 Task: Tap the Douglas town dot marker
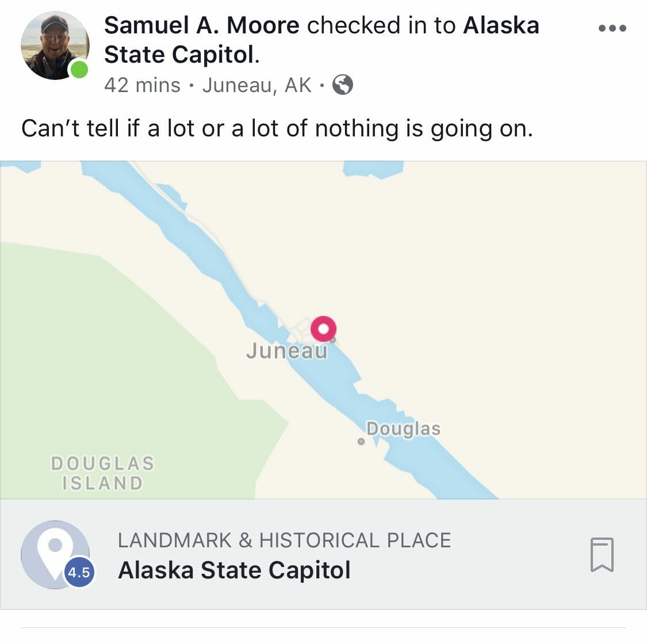(361, 441)
